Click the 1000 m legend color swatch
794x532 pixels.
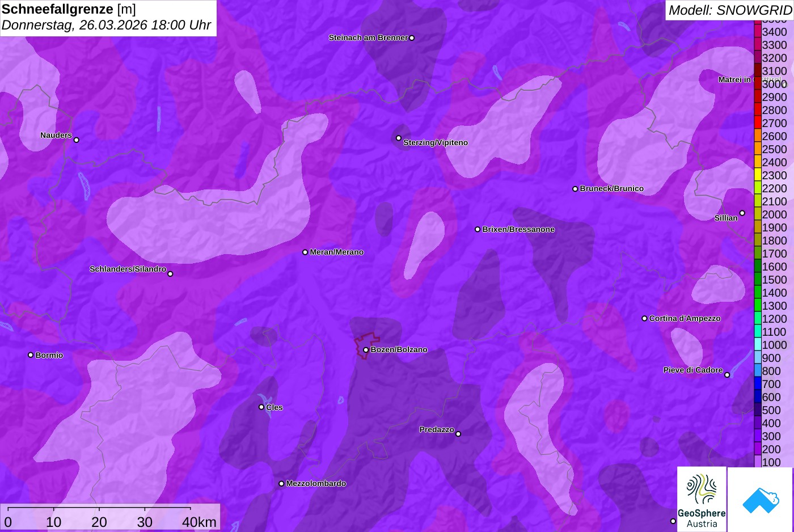click(757, 345)
